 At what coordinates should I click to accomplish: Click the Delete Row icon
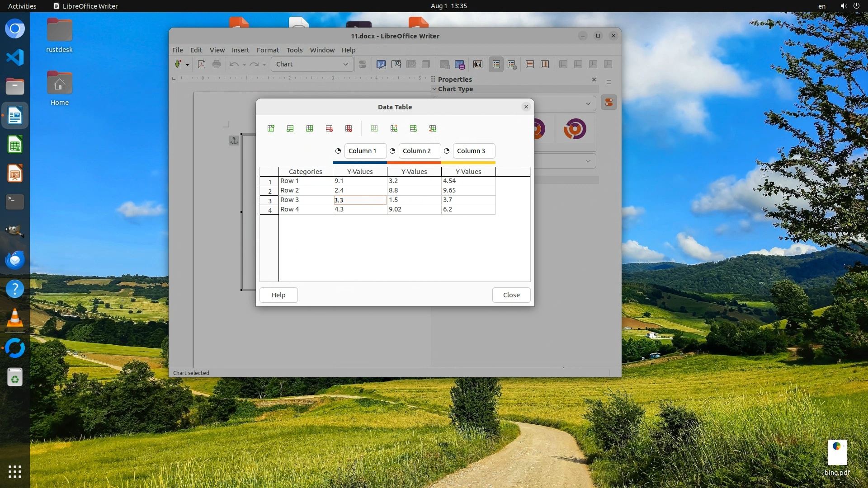(329, 129)
